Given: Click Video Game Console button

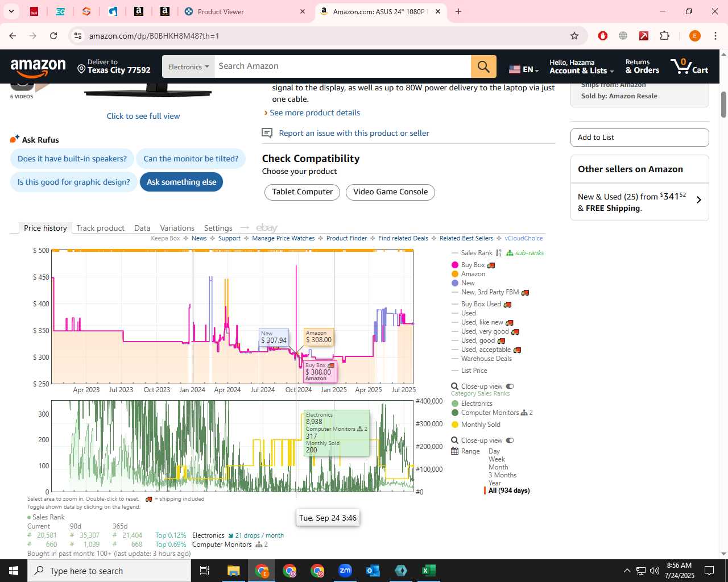Looking at the screenshot, I should pyautogui.click(x=390, y=192).
